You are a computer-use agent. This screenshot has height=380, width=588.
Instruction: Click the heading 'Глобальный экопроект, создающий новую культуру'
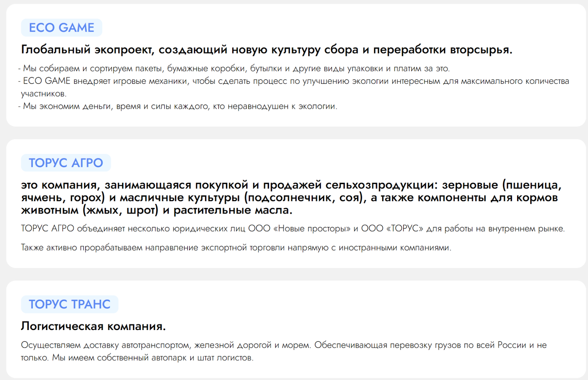pyautogui.click(x=266, y=50)
